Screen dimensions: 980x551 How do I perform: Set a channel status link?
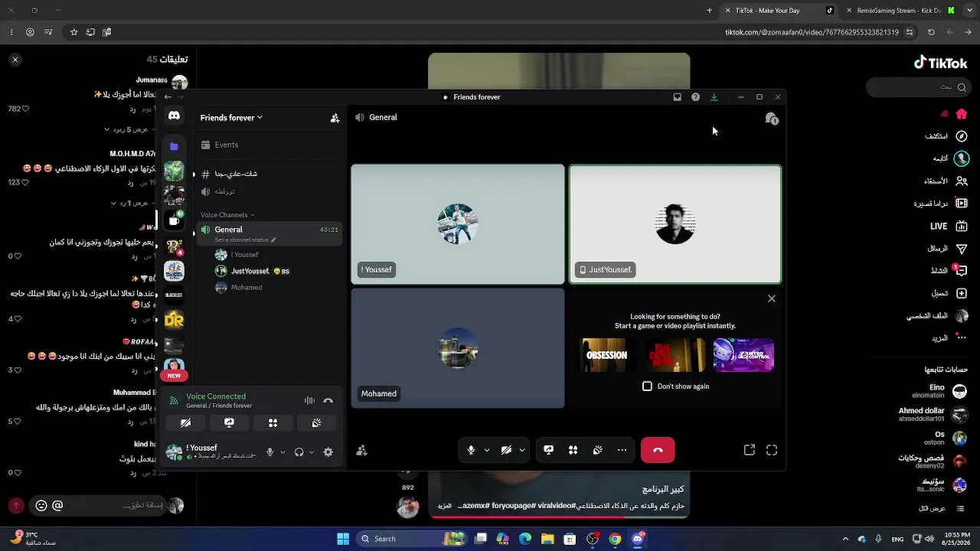(x=245, y=240)
